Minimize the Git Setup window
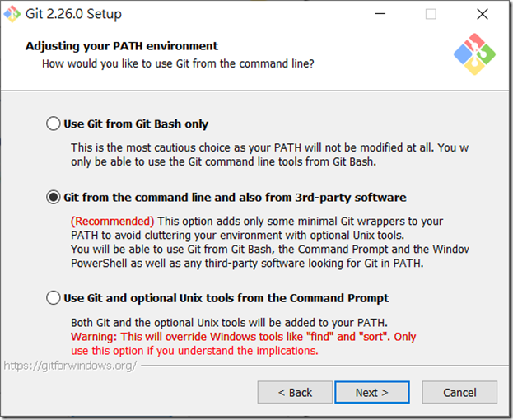The width and height of the screenshot is (513, 420). [380, 14]
